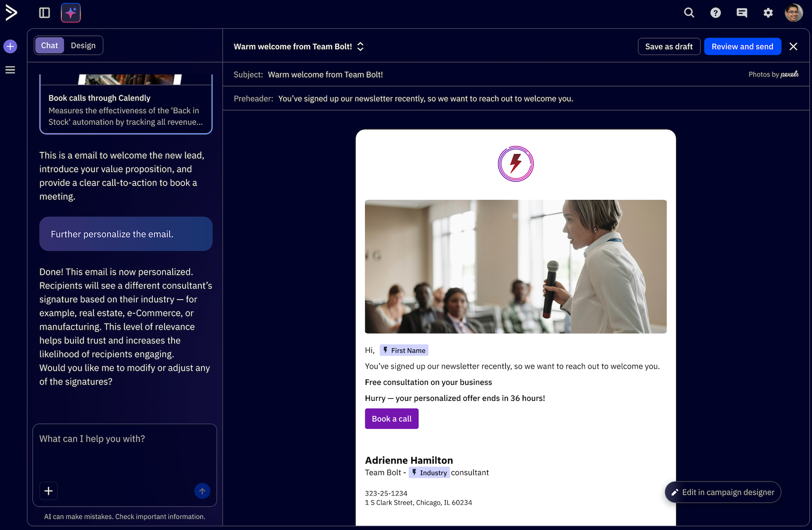This screenshot has height=530, width=812.
Task: Send the chat message with the arrow icon
Action: (x=202, y=491)
